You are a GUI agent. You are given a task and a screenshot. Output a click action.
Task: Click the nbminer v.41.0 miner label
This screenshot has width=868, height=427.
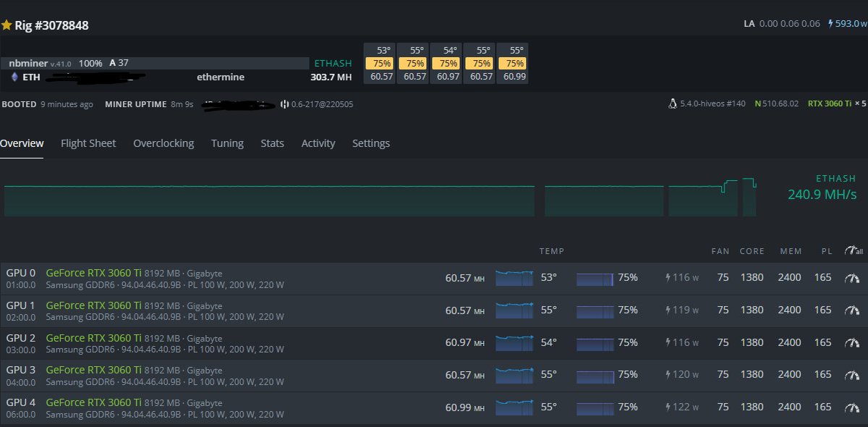tap(41, 64)
